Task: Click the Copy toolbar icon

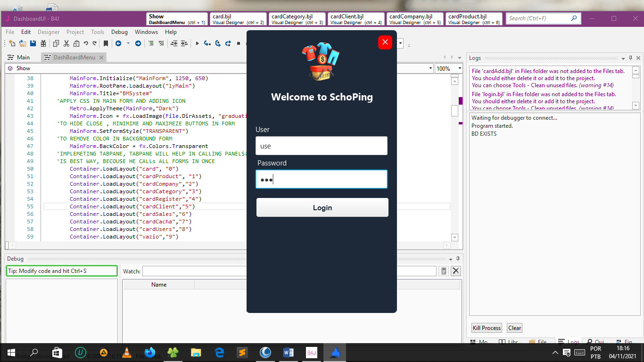Action: coord(56,43)
